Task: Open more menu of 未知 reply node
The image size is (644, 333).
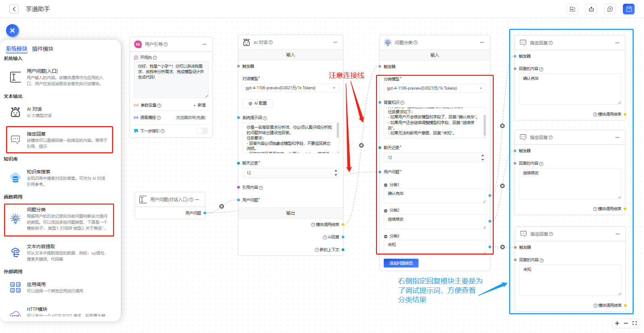Action: (618, 234)
